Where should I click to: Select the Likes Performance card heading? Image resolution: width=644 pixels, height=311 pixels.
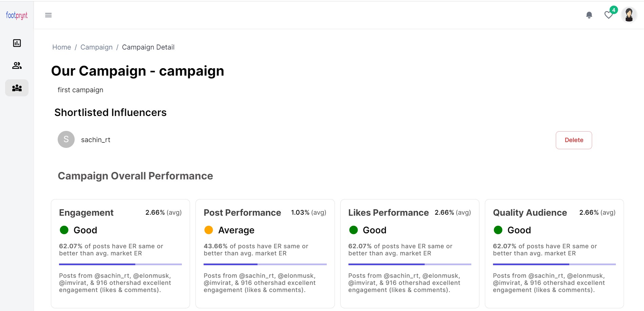[x=389, y=213]
